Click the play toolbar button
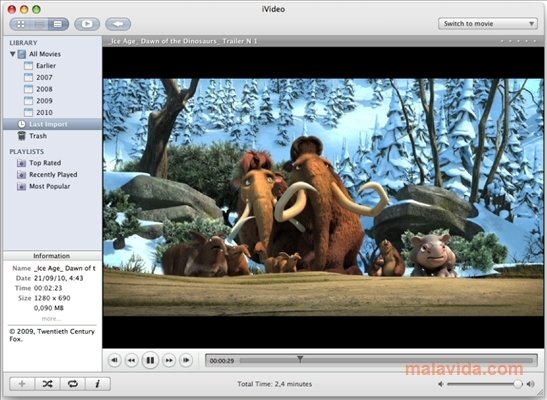This screenshot has width=547, height=400. tap(87, 24)
